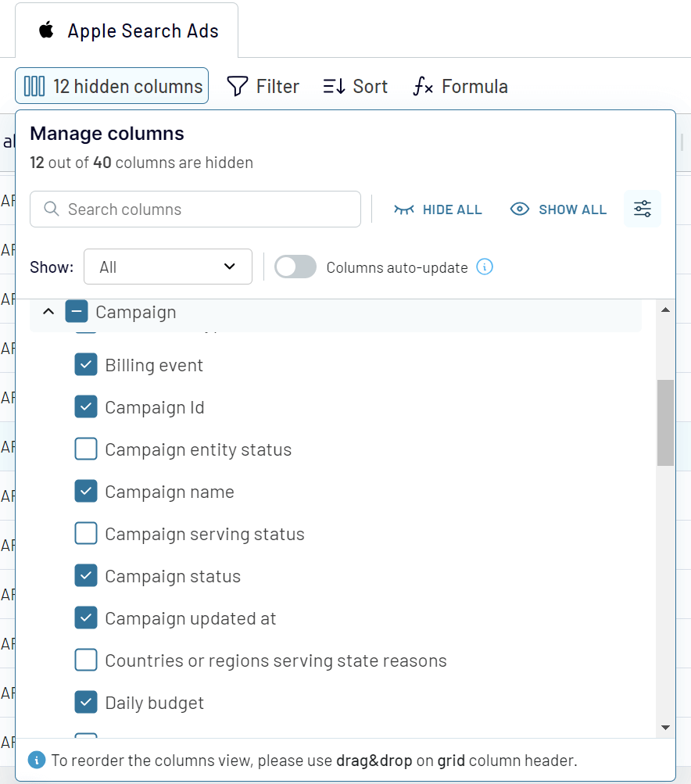Click the '12 out of 40 columns are hidden' text
691x784 pixels.
[141, 163]
